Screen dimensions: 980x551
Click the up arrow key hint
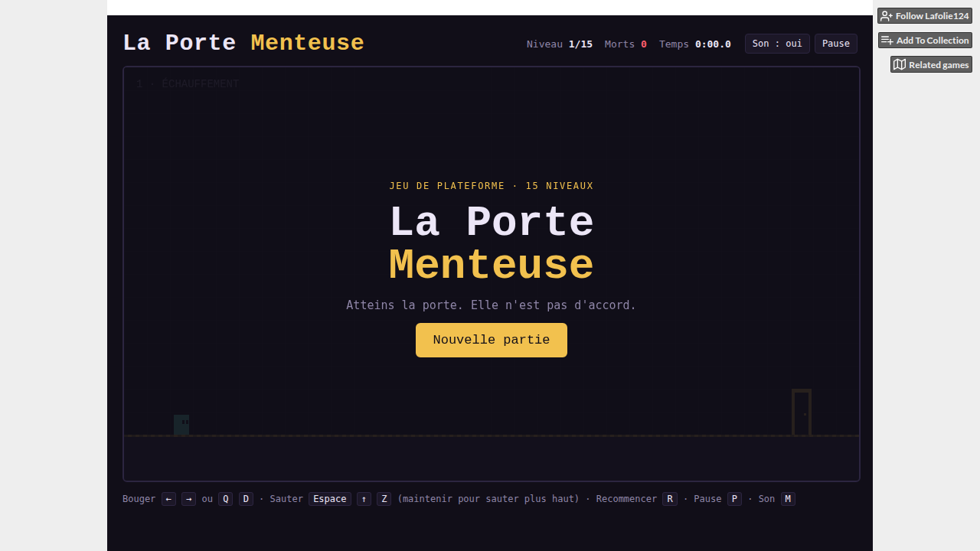click(364, 499)
